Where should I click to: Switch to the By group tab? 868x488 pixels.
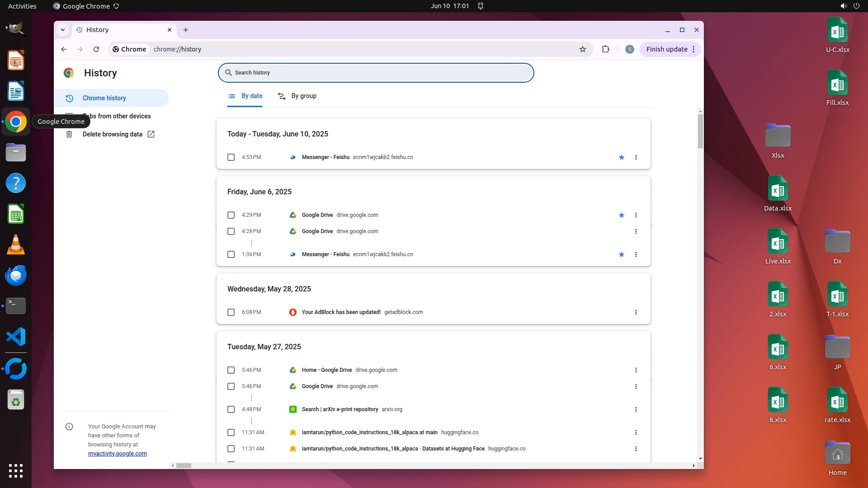297,96
